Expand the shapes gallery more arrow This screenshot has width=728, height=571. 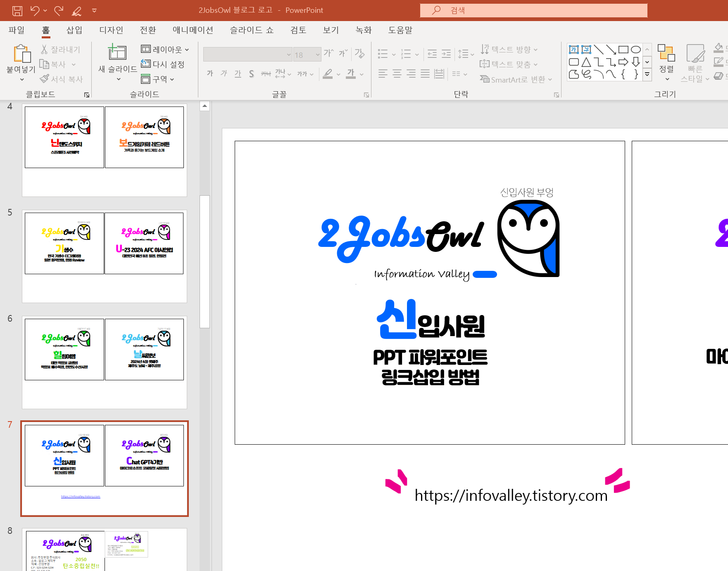click(x=647, y=74)
